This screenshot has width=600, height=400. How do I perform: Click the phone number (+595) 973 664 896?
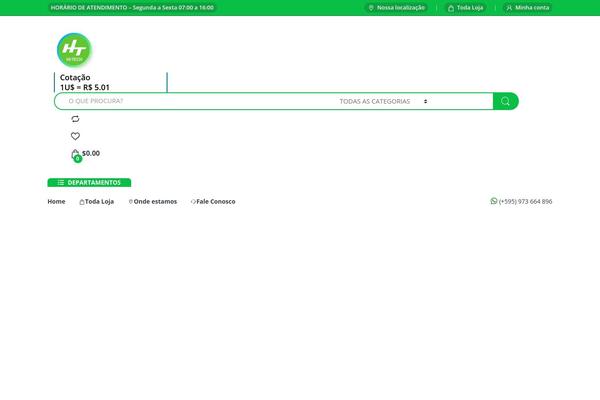525,201
